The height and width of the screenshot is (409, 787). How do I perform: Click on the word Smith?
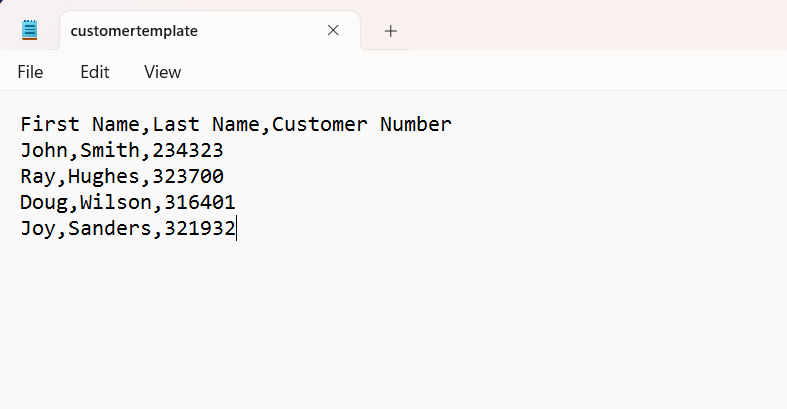coord(109,150)
